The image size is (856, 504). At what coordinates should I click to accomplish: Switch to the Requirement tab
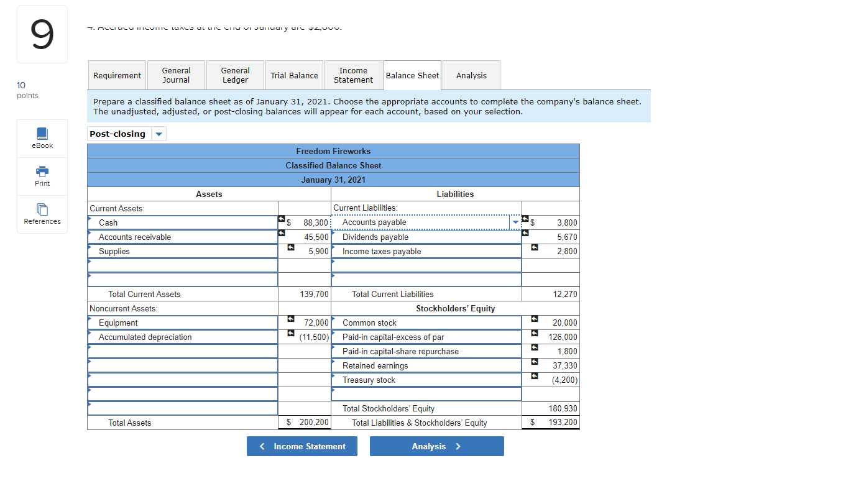(117, 75)
